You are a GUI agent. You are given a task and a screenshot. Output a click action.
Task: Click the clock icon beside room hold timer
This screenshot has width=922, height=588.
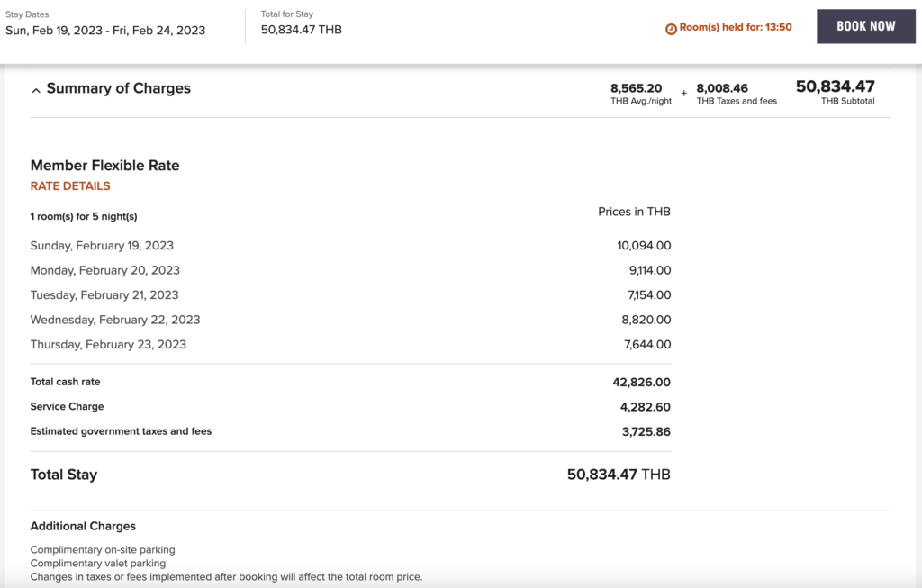click(670, 28)
